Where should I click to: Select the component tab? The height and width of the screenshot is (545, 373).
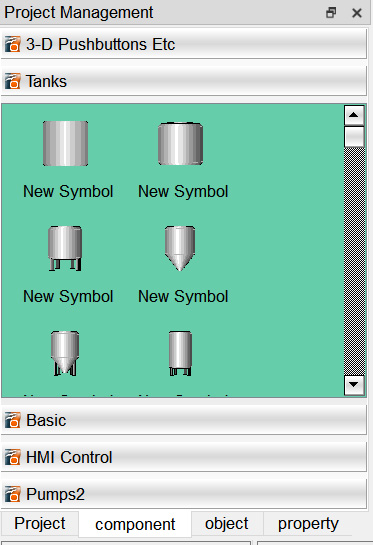click(x=135, y=524)
